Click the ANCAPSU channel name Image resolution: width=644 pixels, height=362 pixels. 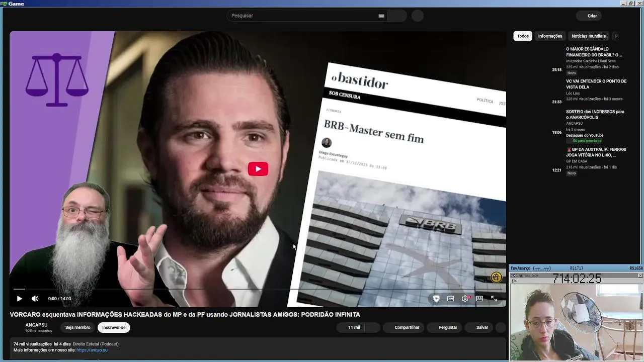click(x=36, y=325)
